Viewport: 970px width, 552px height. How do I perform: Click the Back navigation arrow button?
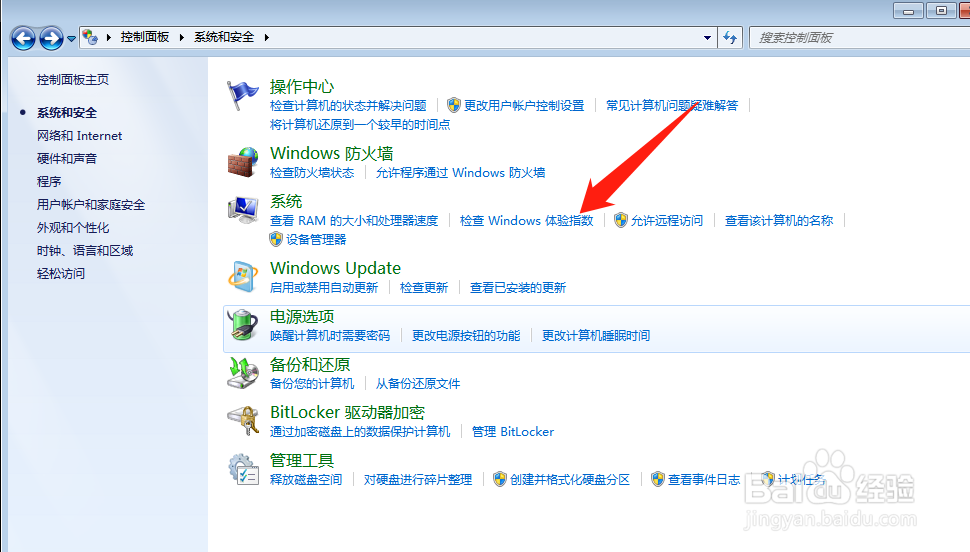tap(24, 38)
